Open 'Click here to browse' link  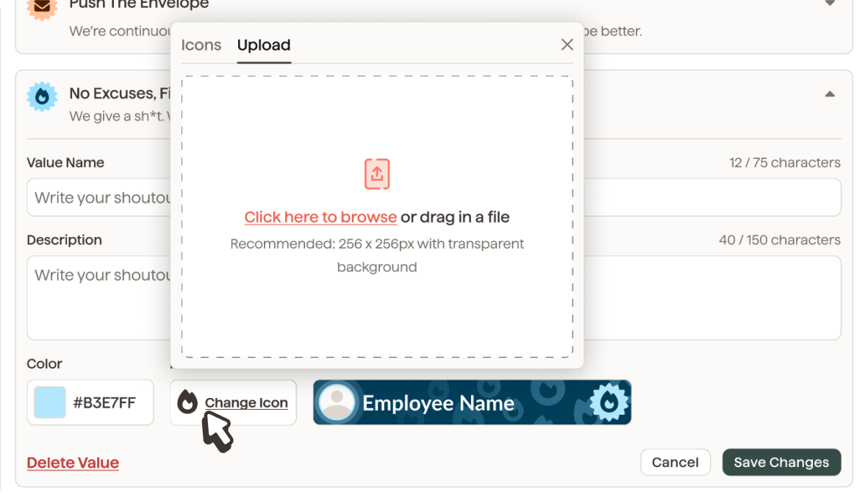coord(320,217)
